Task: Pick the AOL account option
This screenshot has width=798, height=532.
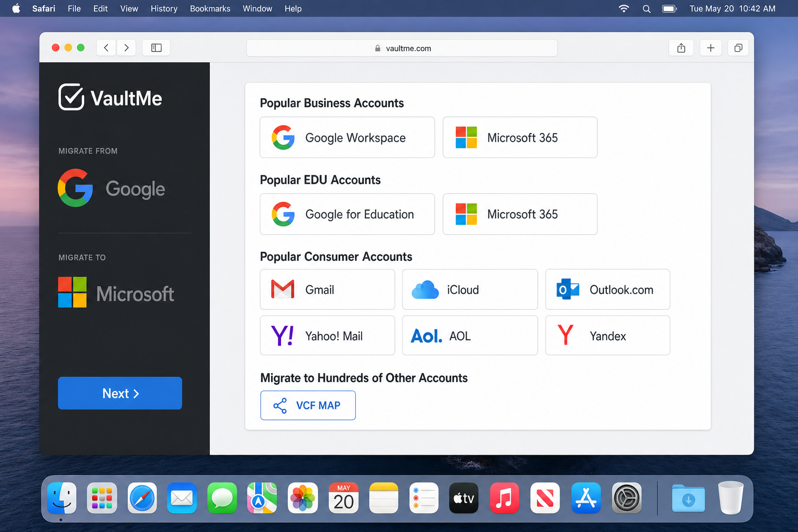Action: click(470, 336)
